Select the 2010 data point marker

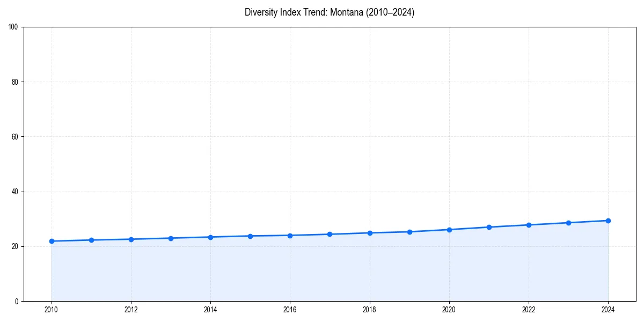[51, 240]
